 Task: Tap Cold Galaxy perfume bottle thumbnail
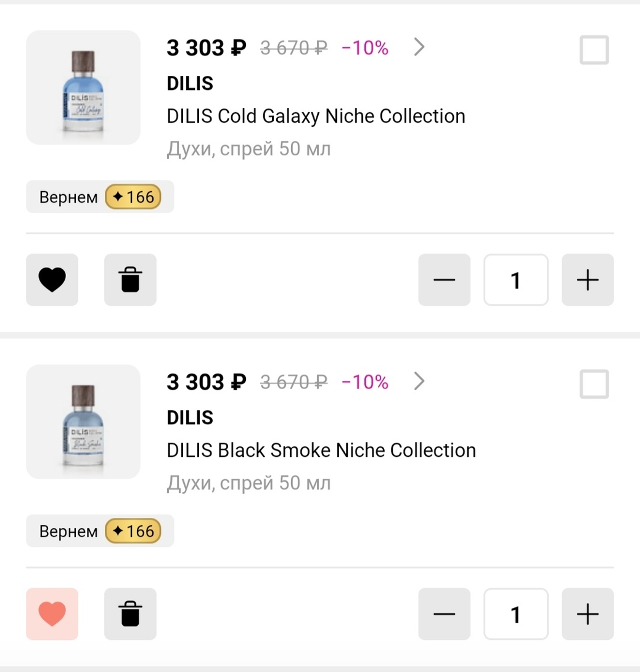pyautogui.click(x=83, y=88)
